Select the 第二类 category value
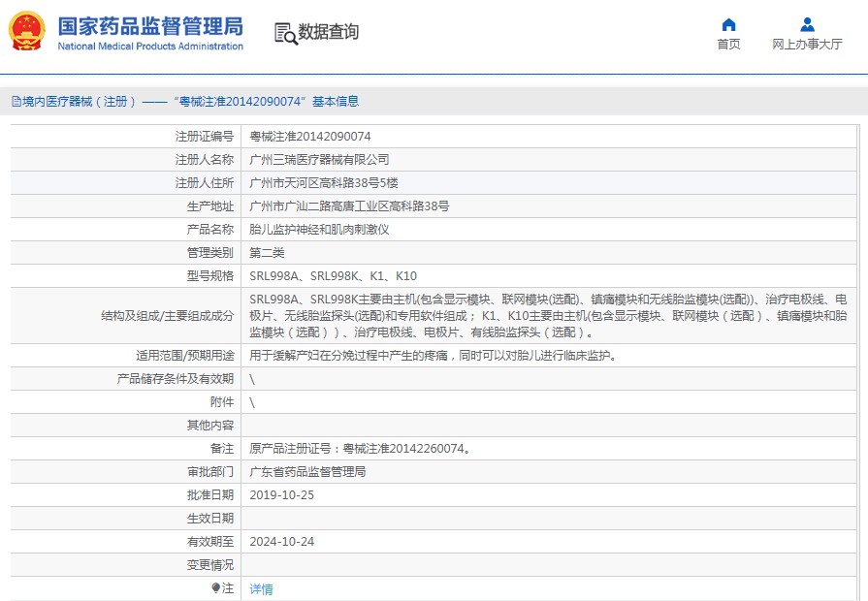The width and height of the screenshot is (868, 601). coord(267,252)
